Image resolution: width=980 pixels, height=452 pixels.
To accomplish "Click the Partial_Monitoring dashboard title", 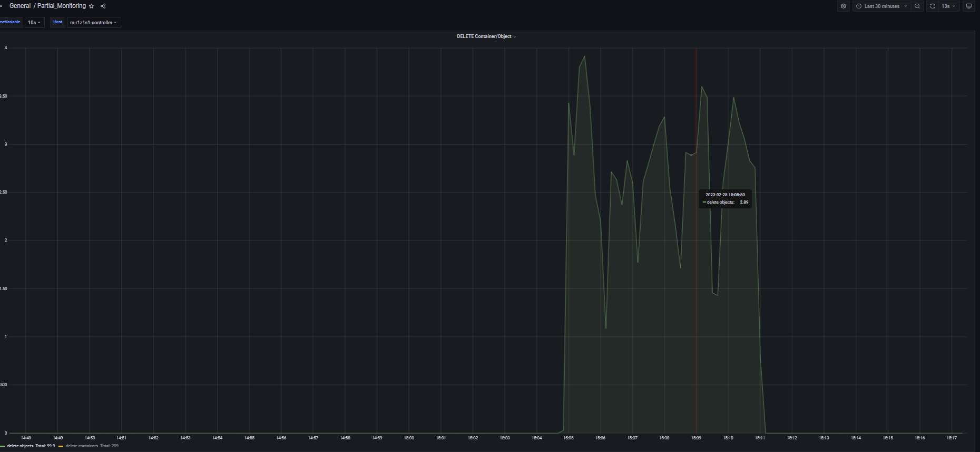I will tap(61, 6).
